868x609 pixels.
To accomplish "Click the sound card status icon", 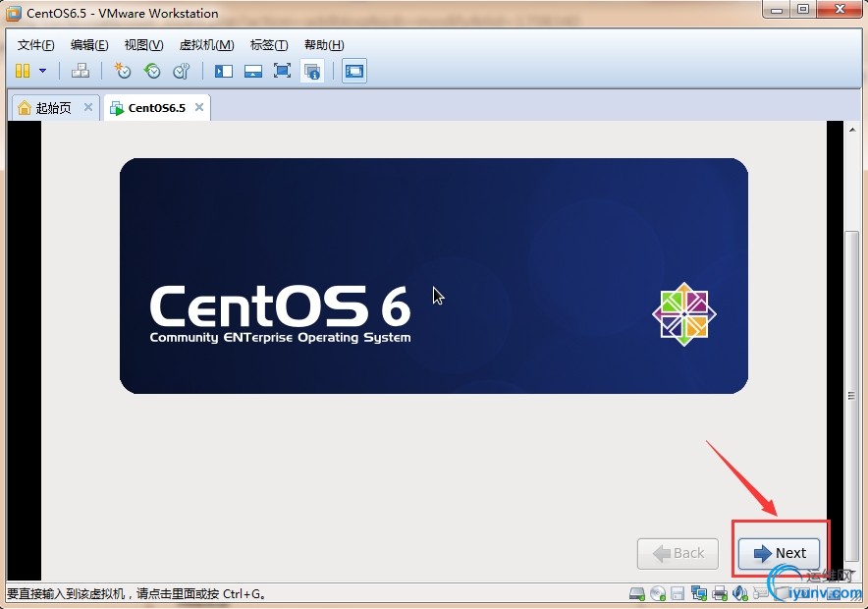I will point(739,594).
